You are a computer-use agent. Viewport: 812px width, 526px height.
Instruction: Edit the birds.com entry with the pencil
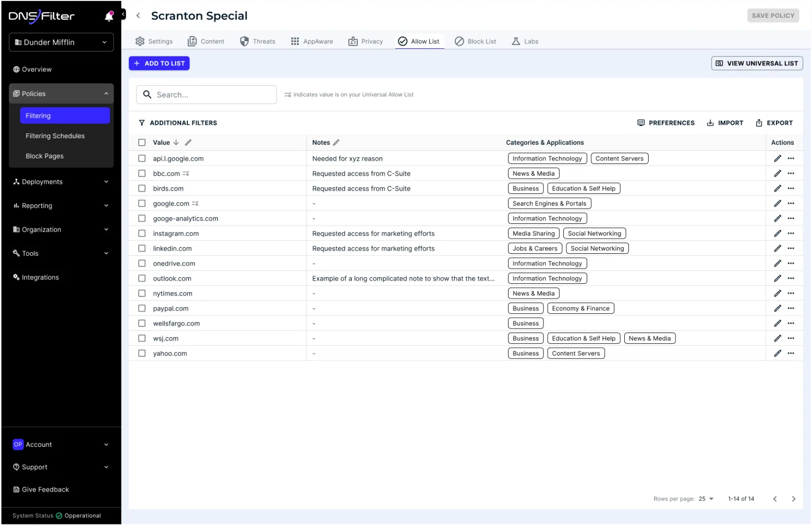[x=777, y=188]
